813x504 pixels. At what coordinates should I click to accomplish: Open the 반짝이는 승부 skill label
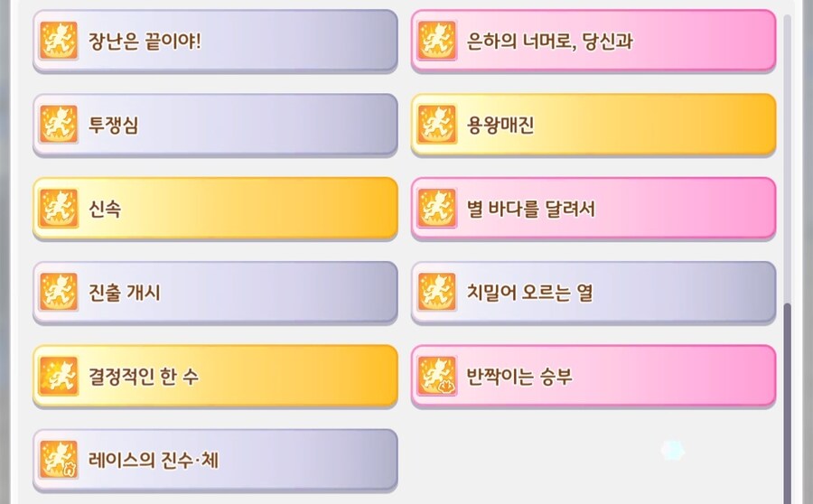(x=519, y=376)
